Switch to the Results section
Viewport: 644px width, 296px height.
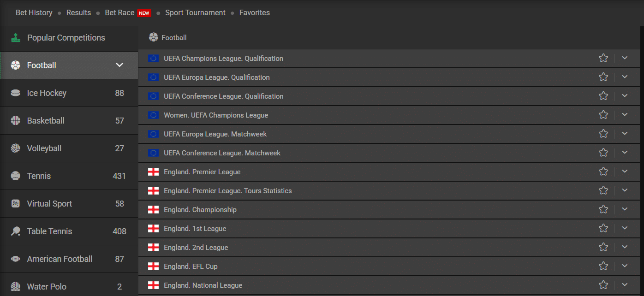pyautogui.click(x=78, y=12)
